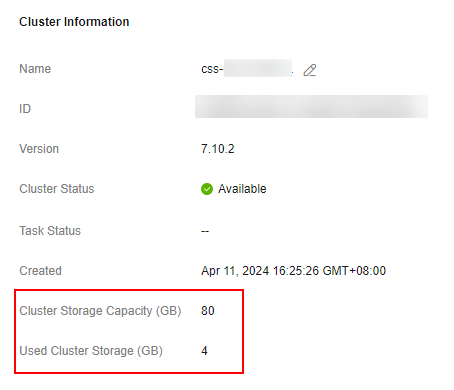Click the green Available status check icon
The height and width of the screenshot is (390, 454).
coord(207,189)
